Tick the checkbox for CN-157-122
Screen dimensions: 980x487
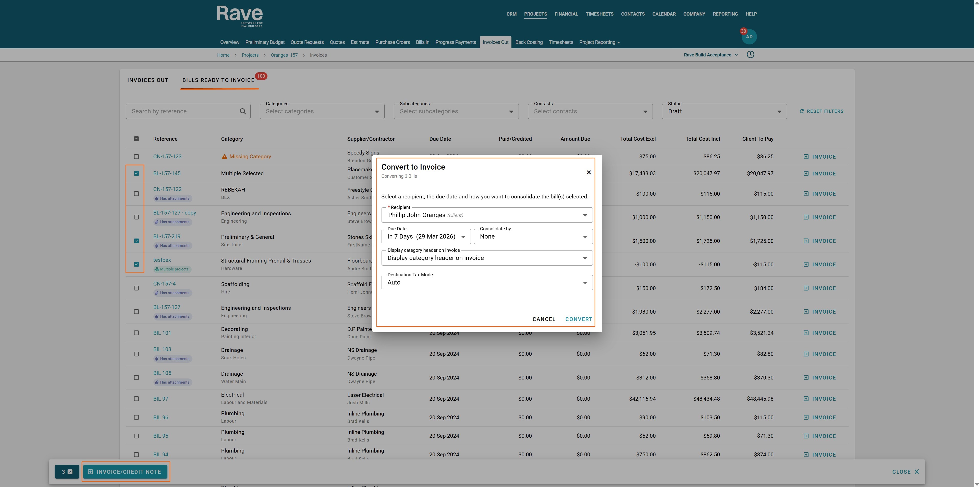(136, 193)
